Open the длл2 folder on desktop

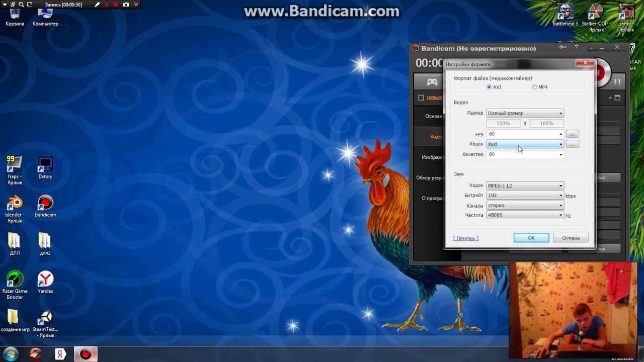45,244
